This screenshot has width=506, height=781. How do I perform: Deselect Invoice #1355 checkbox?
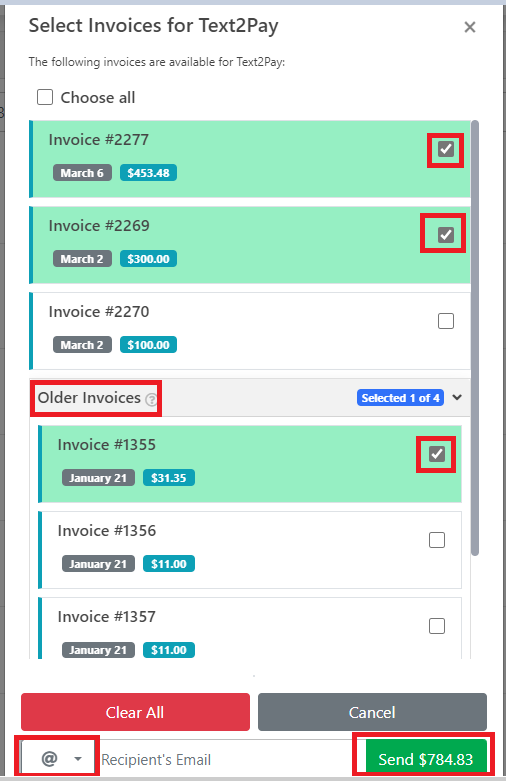437,454
